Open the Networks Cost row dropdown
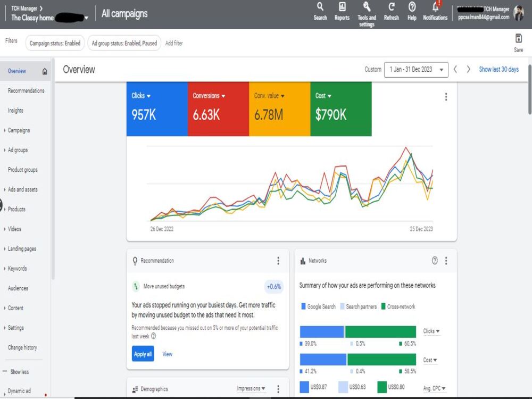532x399 pixels. pyautogui.click(x=430, y=360)
